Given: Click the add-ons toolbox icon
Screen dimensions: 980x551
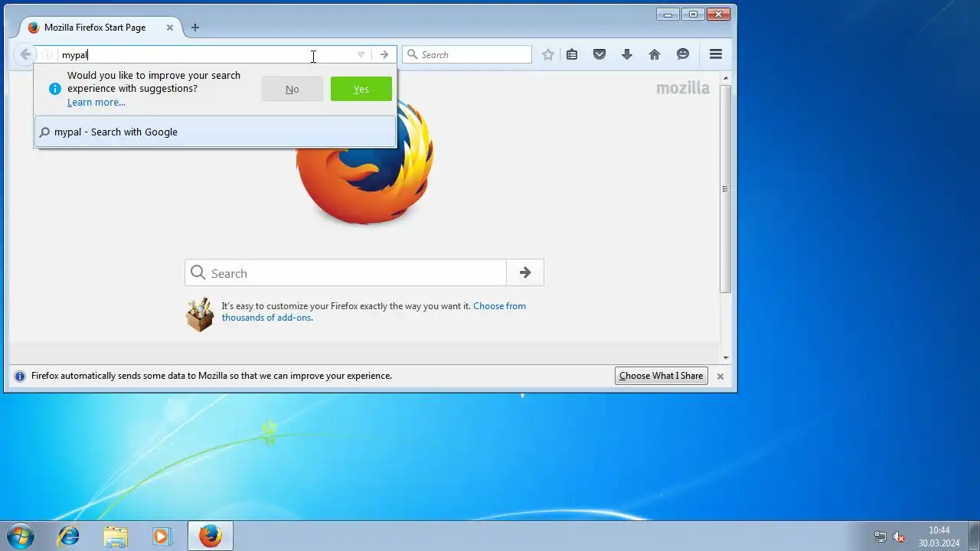Looking at the screenshot, I should point(200,315).
